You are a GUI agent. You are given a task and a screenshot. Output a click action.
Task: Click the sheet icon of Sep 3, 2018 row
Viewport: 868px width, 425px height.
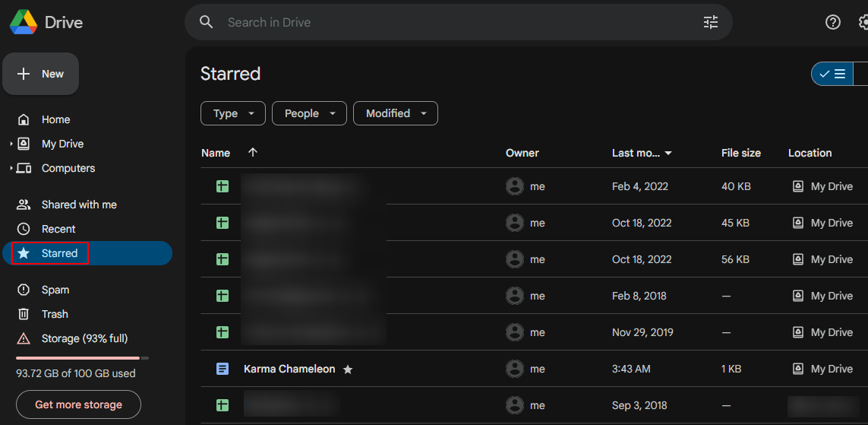pyautogui.click(x=222, y=405)
